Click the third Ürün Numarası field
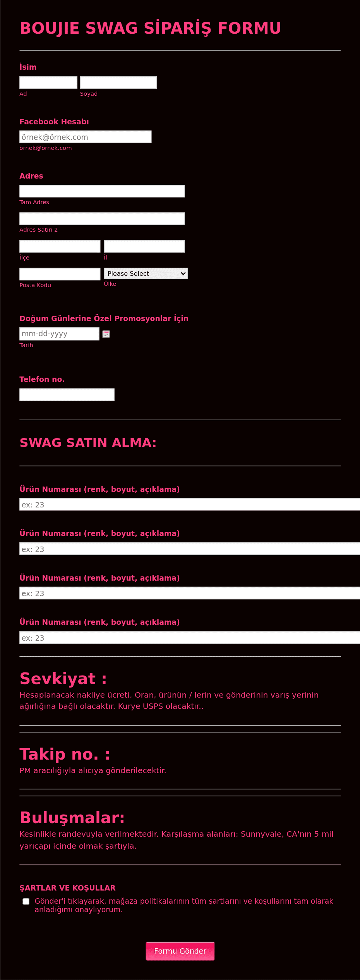This screenshot has width=360, height=980. tap(190, 593)
